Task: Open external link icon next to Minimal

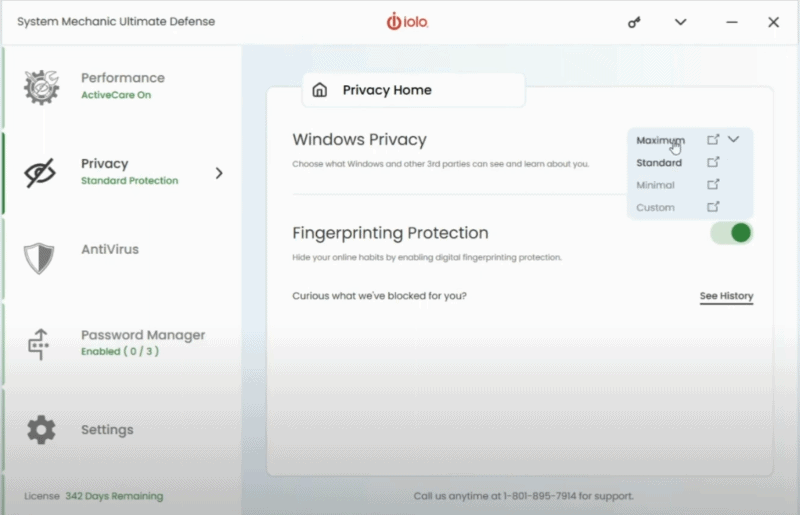Action: pyautogui.click(x=713, y=184)
